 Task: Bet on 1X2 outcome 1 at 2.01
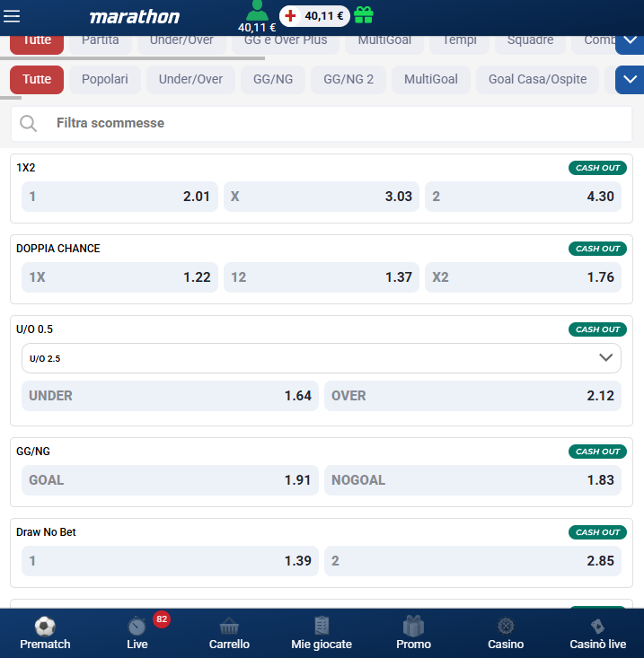[119, 197]
